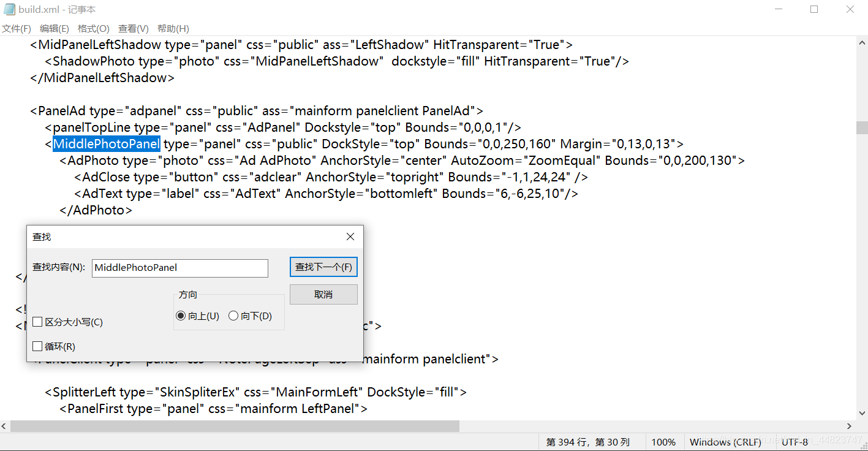The height and width of the screenshot is (451, 868).
Task: Click the Windows (CRLF) status entry
Action: 725,442
